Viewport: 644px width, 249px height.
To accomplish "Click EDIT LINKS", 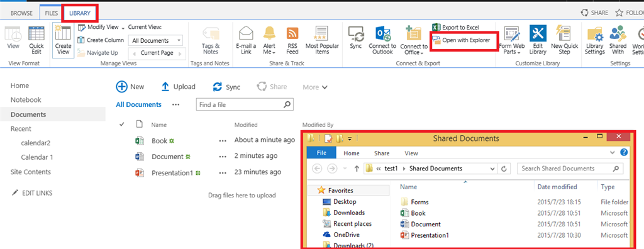I will click(x=32, y=192).
